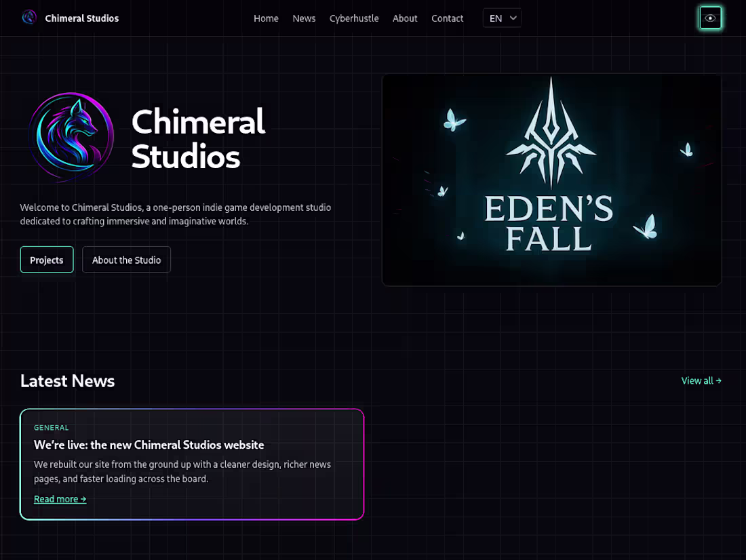The image size is (746, 560).
Task: Open the Cyberhustle nav item
Action: 354,18
